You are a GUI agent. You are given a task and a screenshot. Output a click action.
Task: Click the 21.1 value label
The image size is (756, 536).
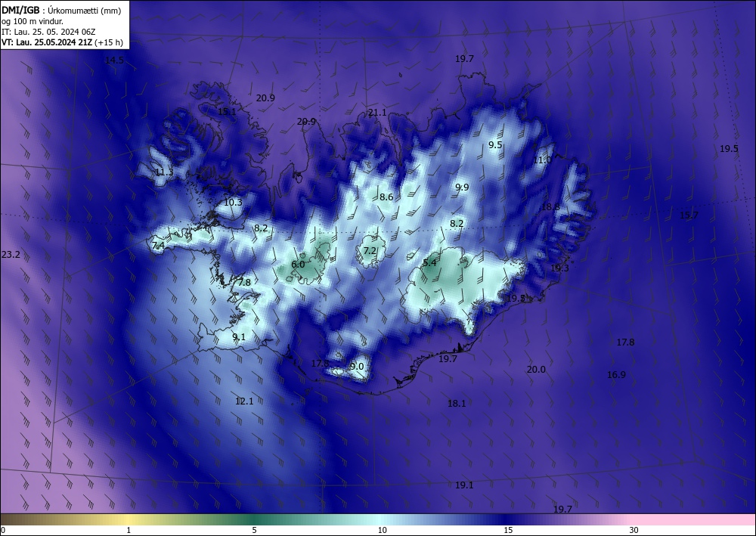click(377, 113)
